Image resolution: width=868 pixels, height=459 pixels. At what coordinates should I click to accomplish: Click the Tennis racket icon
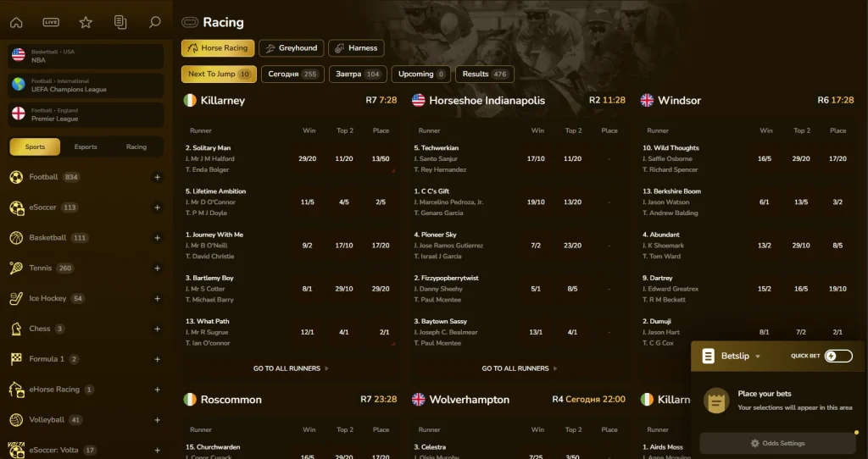pyautogui.click(x=17, y=268)
